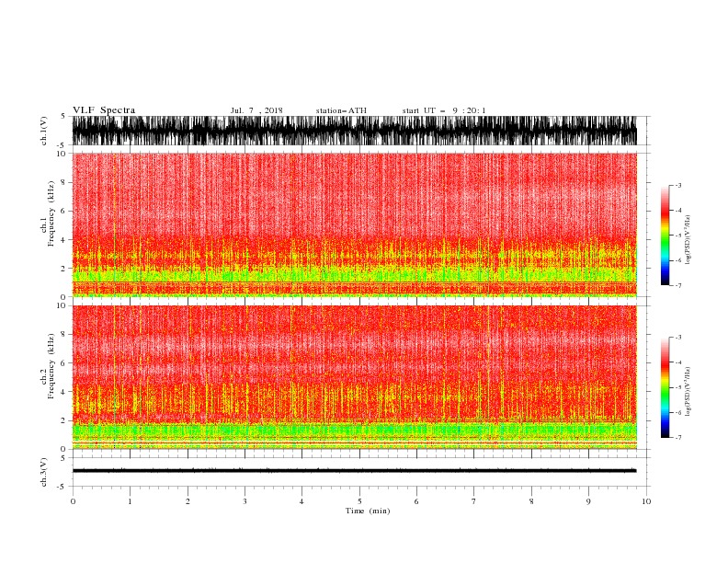Click the '-7' label on ch.2 color bar
The image size is (728, 563).
tap(678, 437)
